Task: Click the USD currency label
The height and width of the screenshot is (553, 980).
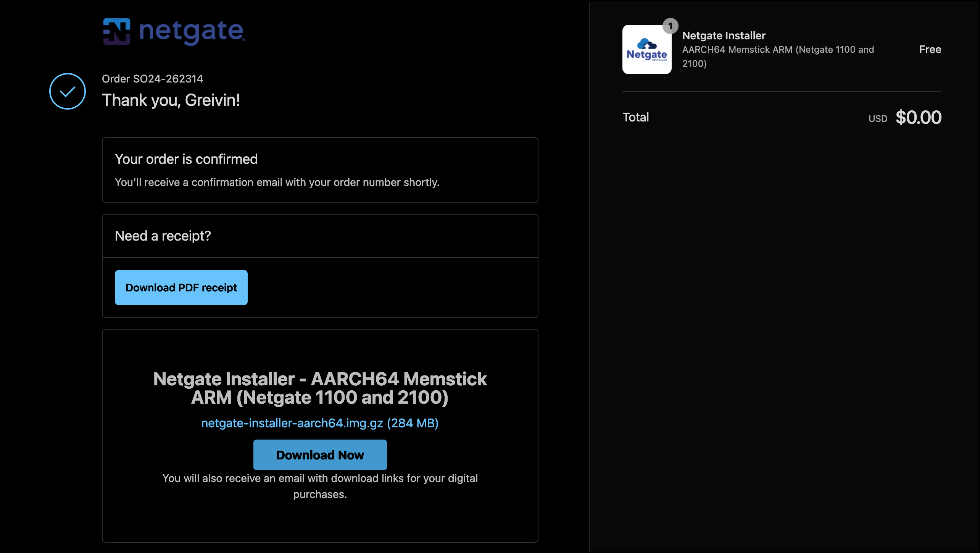Action: (x=878, y=119)
